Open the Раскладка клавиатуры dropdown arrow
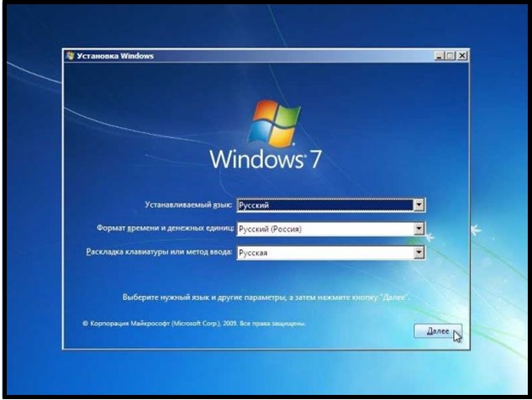This screenshot has height=400, width=532. click(x=419, y=253)
